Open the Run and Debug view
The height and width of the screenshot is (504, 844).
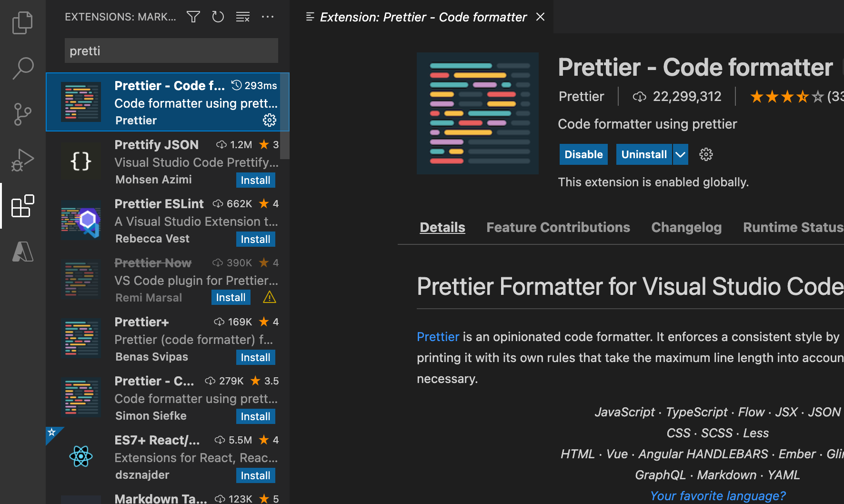point(22,160)
